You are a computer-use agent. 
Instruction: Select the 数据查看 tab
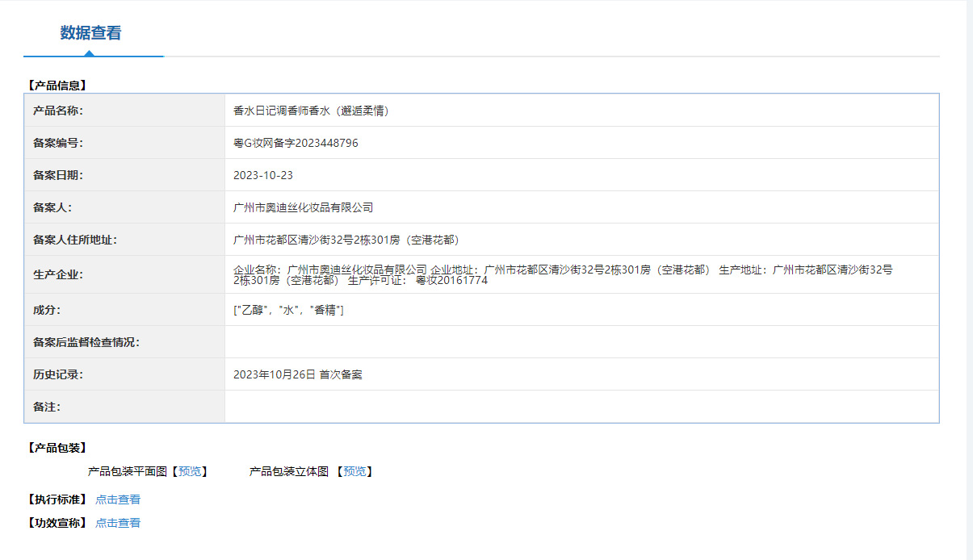(91, 33)
